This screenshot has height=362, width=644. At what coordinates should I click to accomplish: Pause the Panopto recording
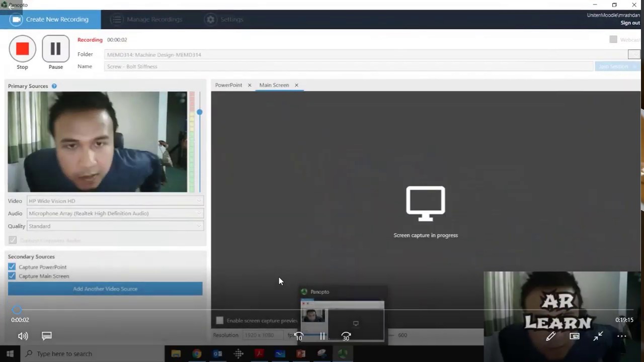[x=55, y=49]
